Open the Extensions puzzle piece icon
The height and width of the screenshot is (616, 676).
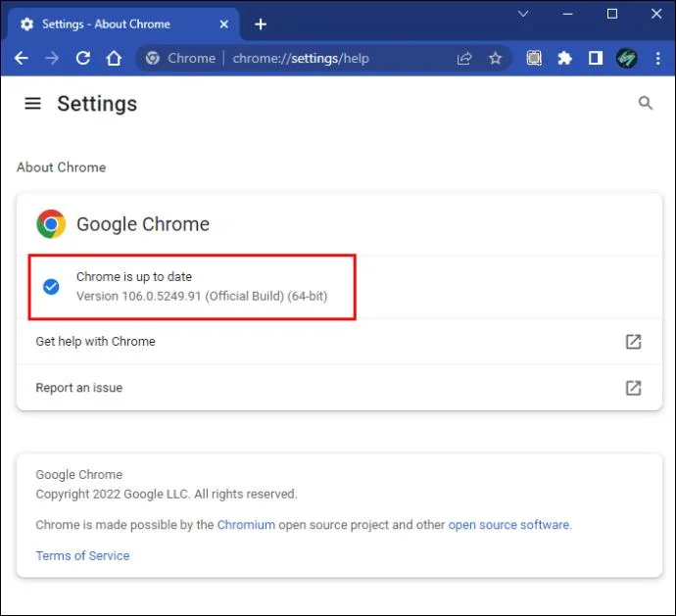564,59
